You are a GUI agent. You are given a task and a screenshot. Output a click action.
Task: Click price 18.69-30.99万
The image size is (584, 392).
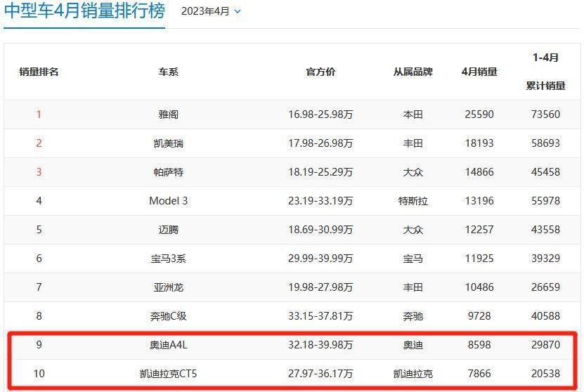[320, 229]
